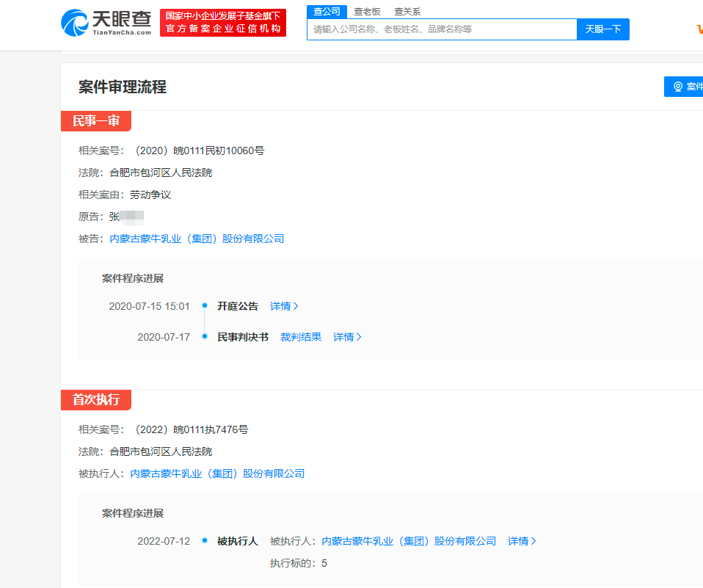The width and height of the screenshot is (703, 588).
Task: Click the red 官方备案企业征信机构 banner
Action: point(223,23)
